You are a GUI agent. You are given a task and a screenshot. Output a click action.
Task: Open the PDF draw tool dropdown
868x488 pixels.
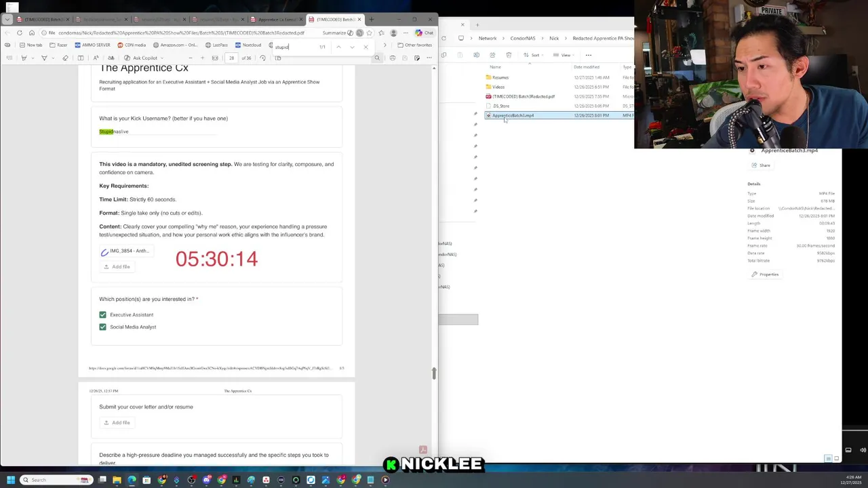tap(54, 58)
